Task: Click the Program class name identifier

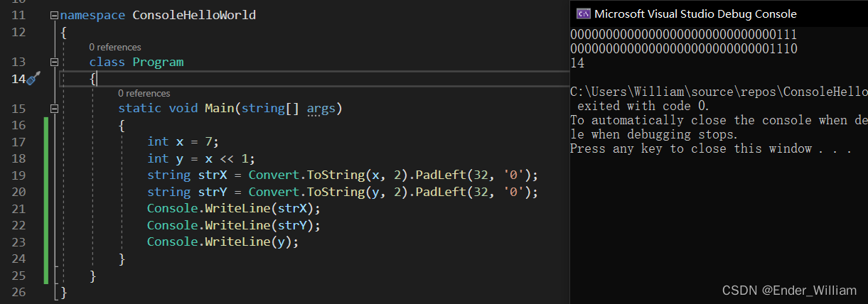Action: (x=158, y=62)
